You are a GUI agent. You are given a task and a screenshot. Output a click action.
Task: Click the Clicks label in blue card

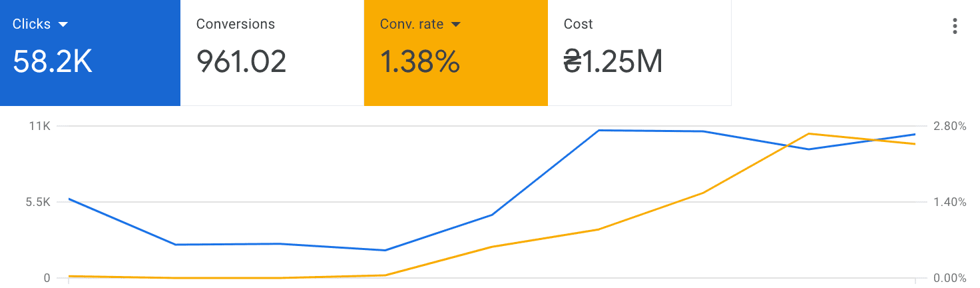(32, 24)
